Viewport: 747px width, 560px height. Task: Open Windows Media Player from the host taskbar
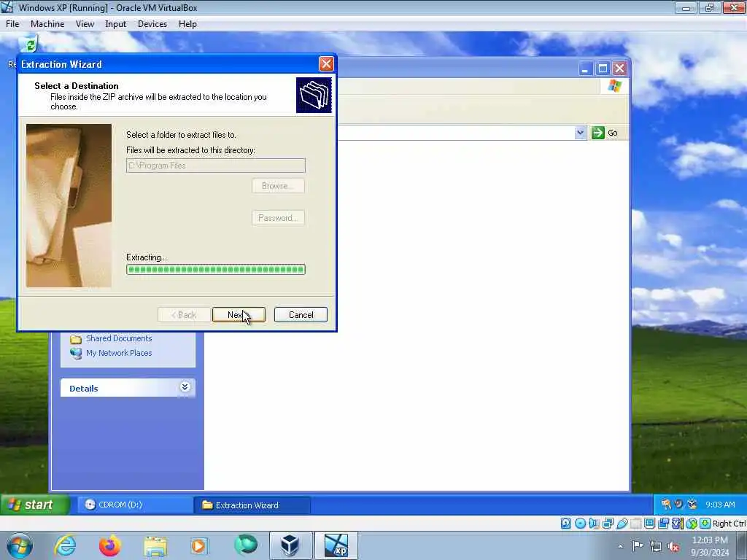click(x=199, y=545)
